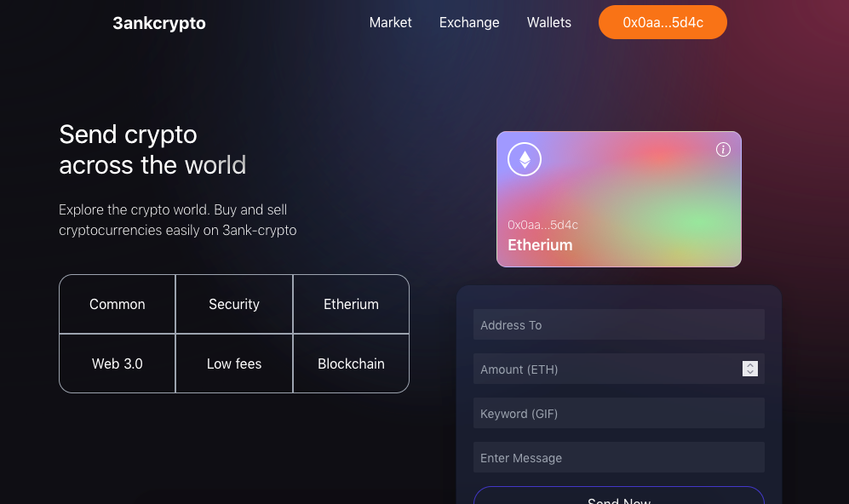The width and height of the screenshot is (849, 504).
Task: Select the Etherium feature cell
Action: (351, 304)
